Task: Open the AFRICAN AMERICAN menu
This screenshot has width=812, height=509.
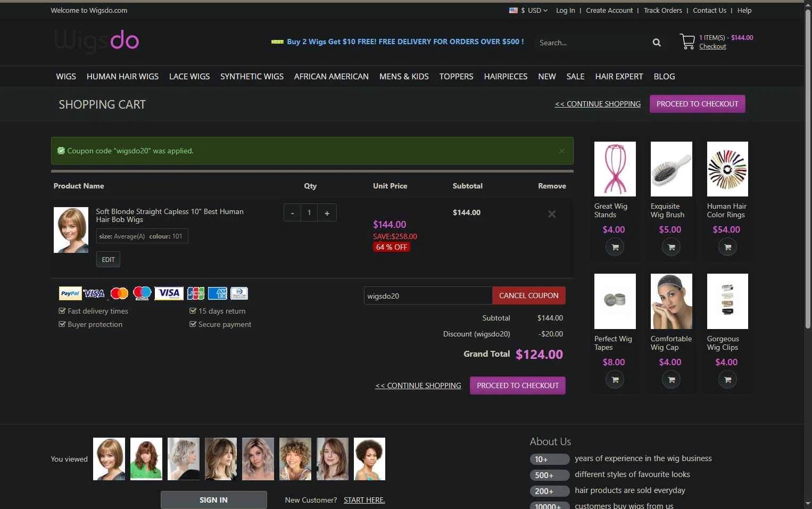Action: pyautogui.click(x=332, y=77)
